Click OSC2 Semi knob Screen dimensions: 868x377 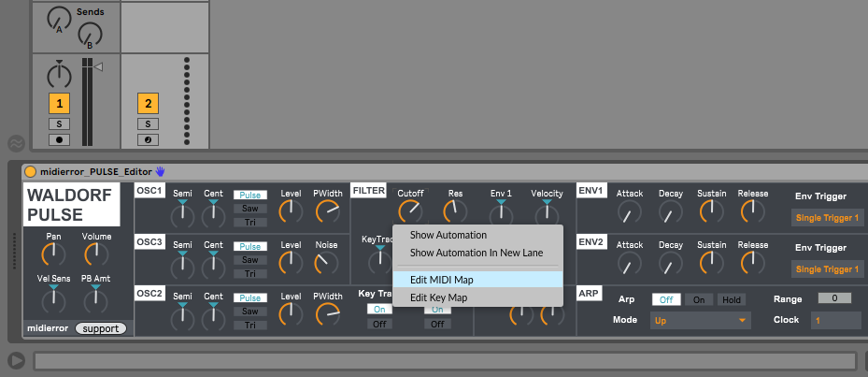click(x=183, y=317)
